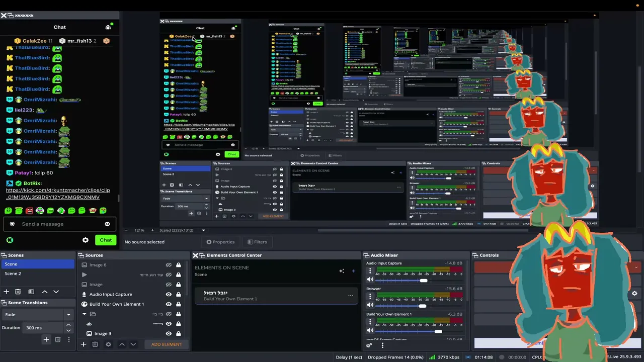Hide the Build Your Own Element 1 source

169,304
